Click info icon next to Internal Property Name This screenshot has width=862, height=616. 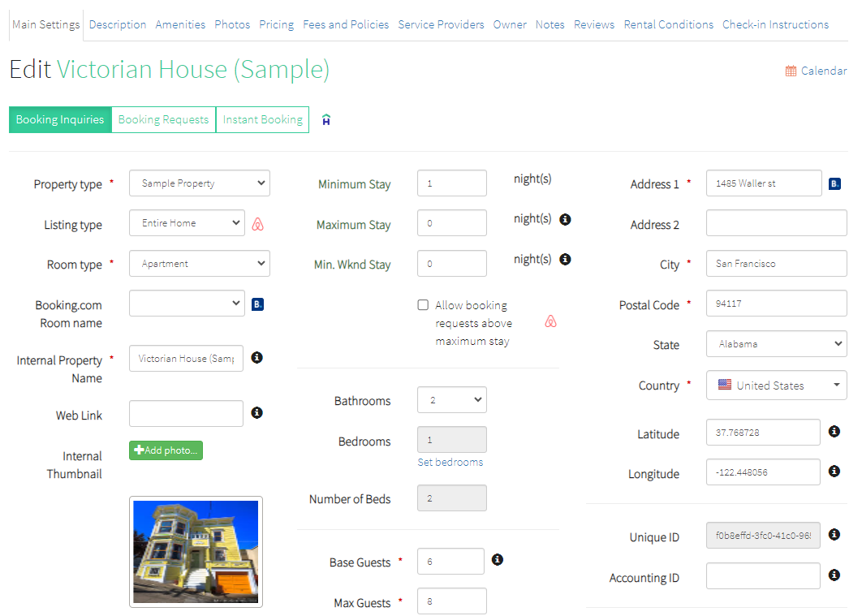click(x=256, y=358)
